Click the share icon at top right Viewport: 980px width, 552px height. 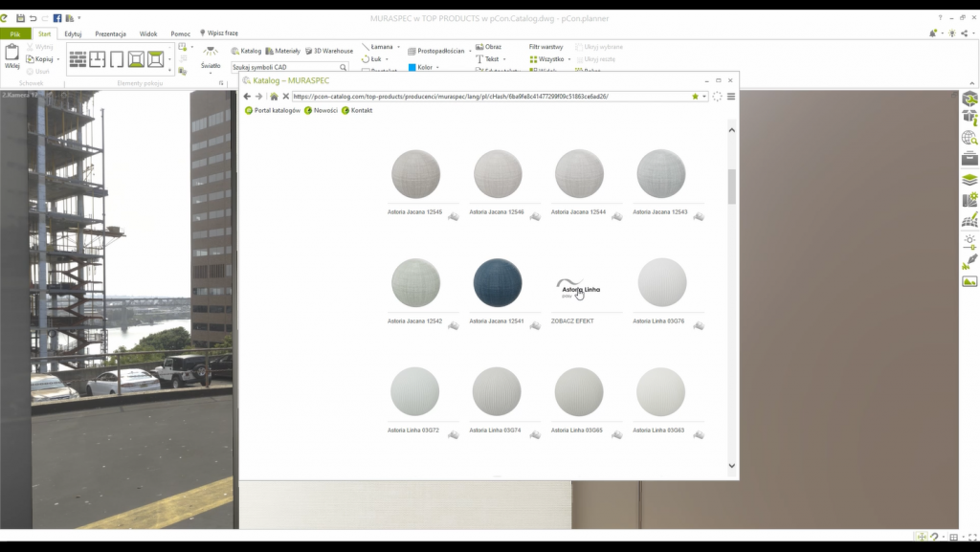point(965,33)
